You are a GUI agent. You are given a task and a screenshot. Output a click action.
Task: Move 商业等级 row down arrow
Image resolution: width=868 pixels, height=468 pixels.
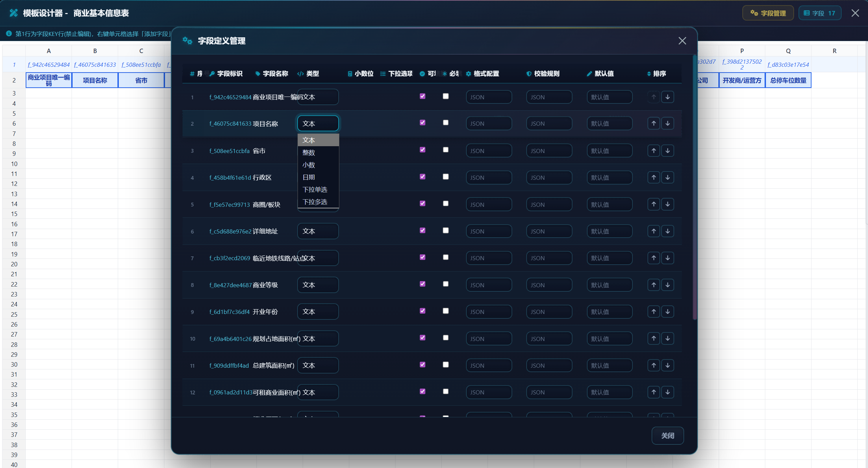click(x=668, y=285)
